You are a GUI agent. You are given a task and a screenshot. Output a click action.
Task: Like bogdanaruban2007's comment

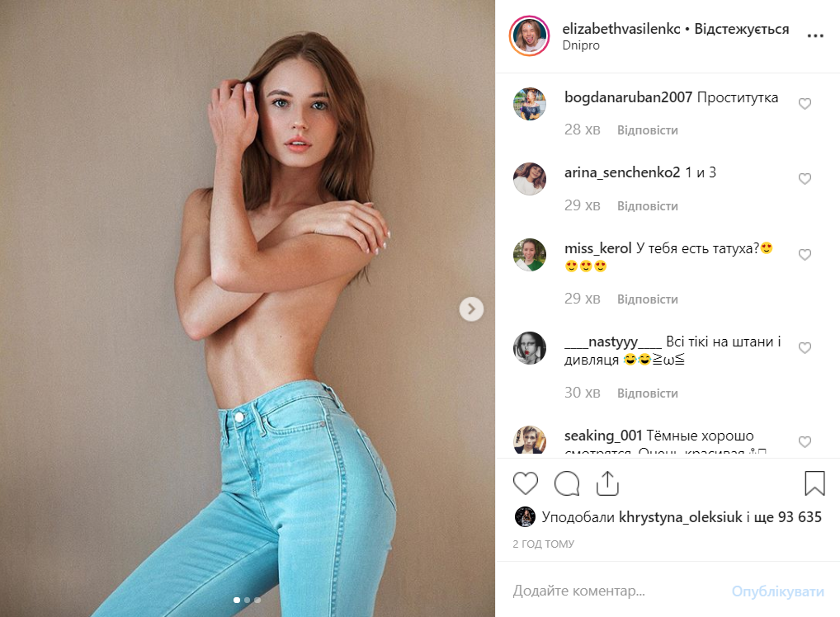[x=805, y=104]
